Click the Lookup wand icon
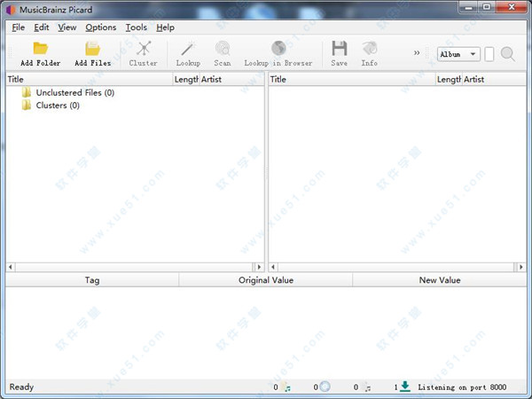Screen dimensions: 532x399 (x=188, y=49)
